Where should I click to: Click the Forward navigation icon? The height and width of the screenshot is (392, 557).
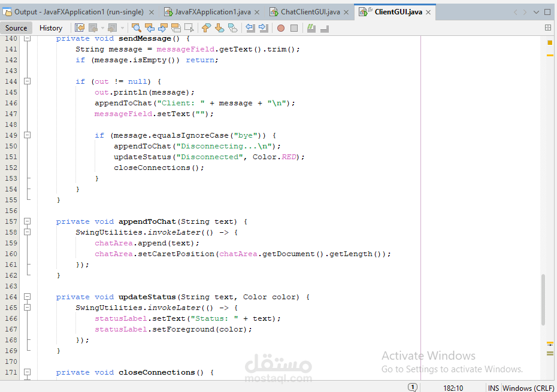[x=112, y=28]
